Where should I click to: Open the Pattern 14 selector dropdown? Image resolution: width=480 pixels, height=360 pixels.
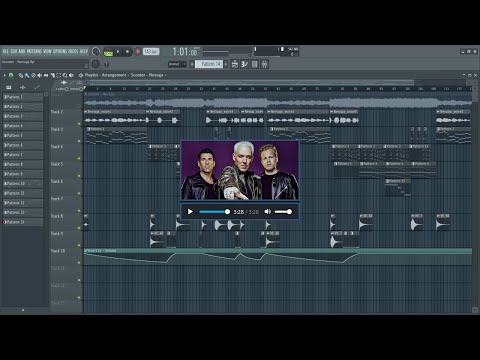tap(209, 64)
